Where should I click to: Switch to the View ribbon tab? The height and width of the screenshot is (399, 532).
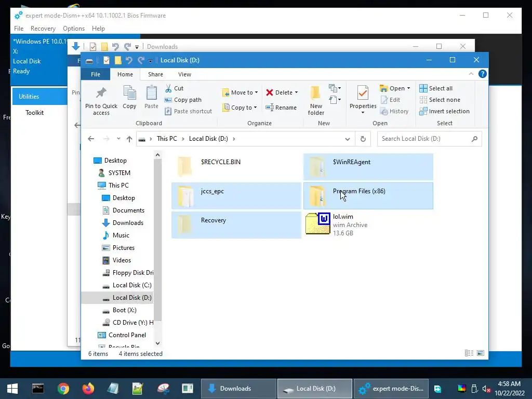[x=184, y=74]
